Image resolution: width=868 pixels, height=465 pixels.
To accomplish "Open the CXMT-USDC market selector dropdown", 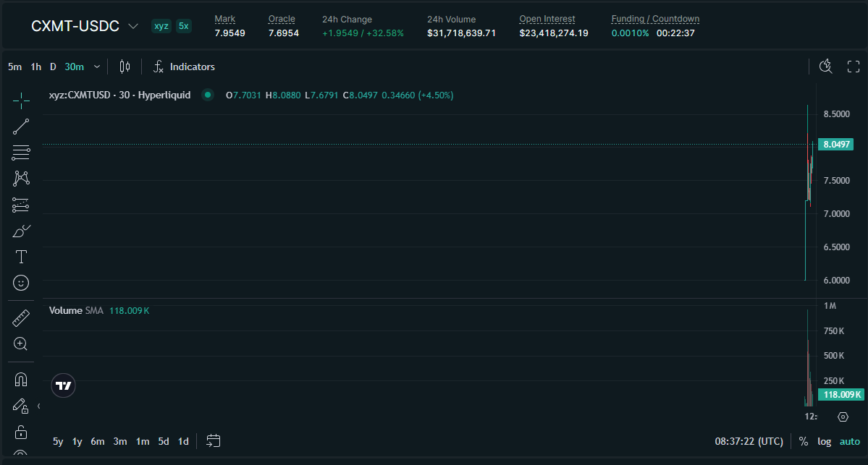I will (x=133, y=26).
